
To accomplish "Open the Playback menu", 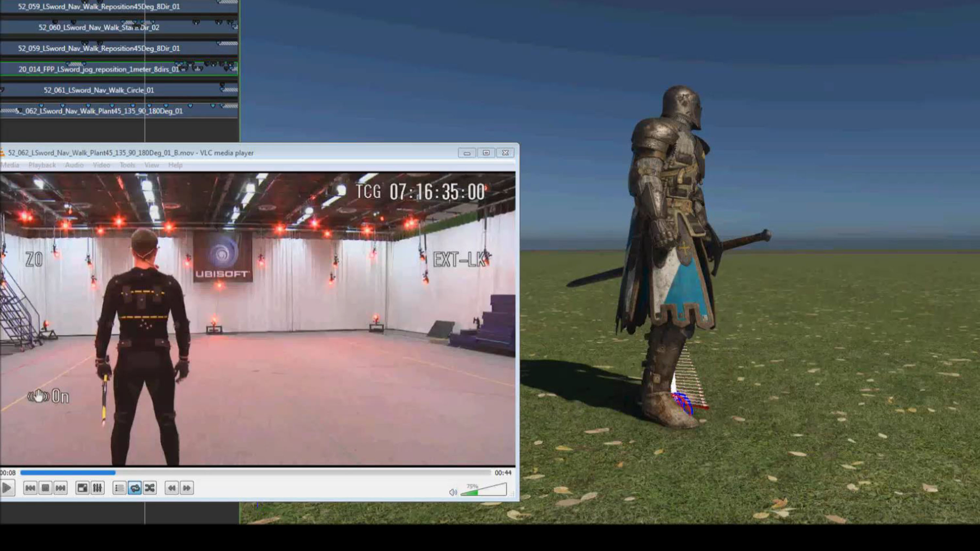I will click(42, 165).
